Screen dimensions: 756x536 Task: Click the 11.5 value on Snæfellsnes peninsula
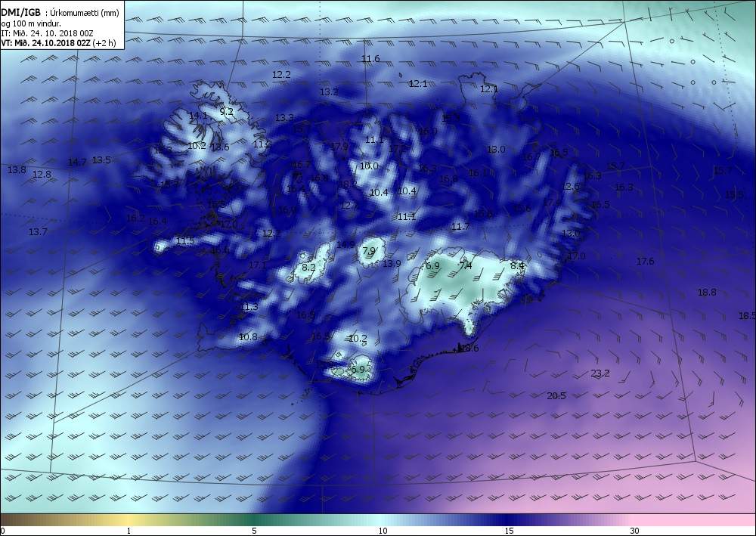(x=185, y=241)
